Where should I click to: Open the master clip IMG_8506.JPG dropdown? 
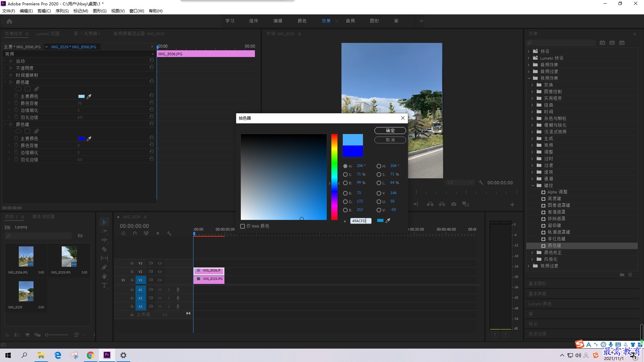46,47
